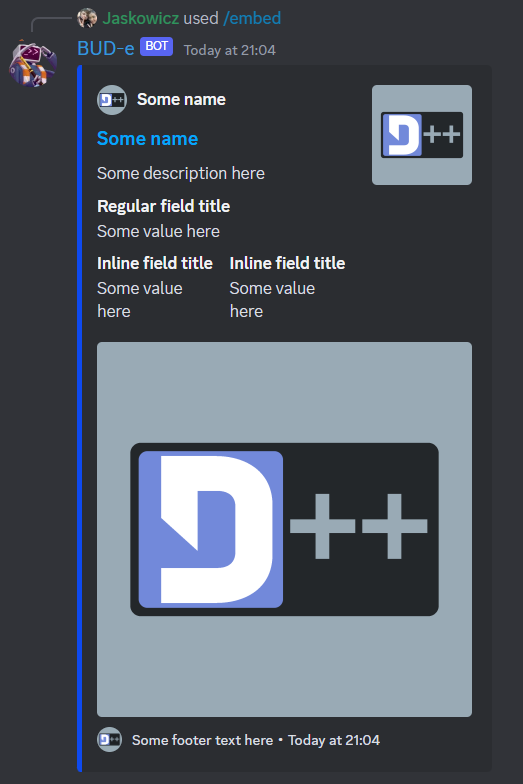Open the large D++ embed image
The height and width of the screenshot is (784, 523).
click(284, 529)
